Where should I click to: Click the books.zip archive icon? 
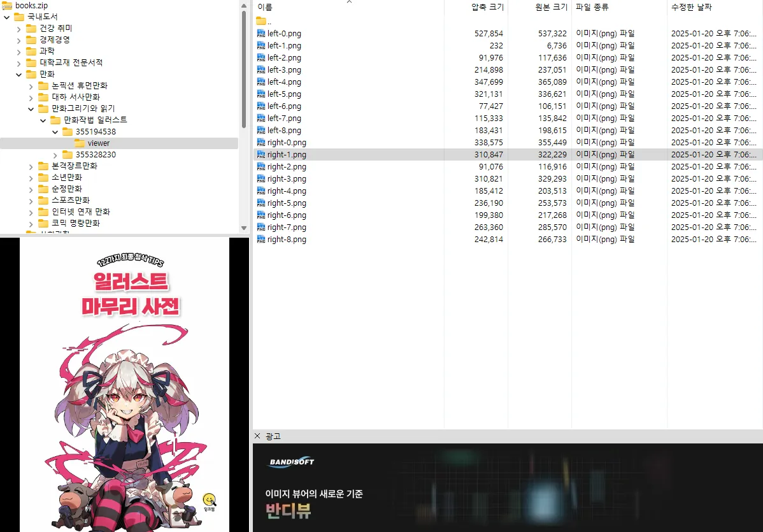click(x=8, y=5)
